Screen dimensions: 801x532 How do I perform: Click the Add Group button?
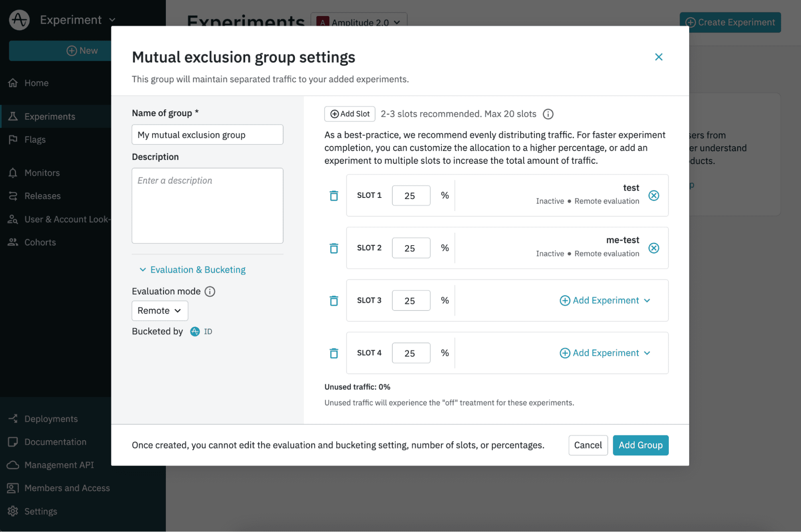pos(640,445)
